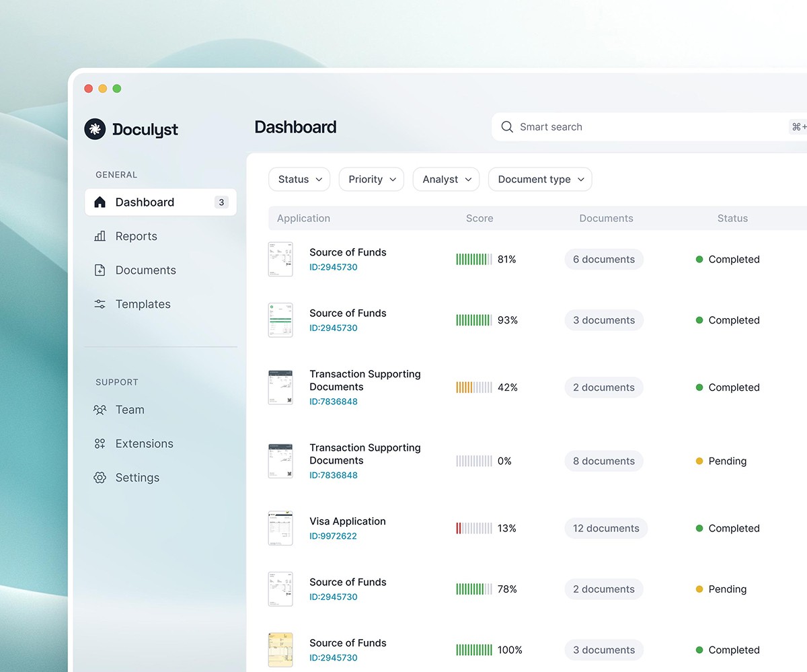The height and width of the screenshot is (672, 807).
Task: Open the 6 documents pill
Action: click(x=604, y=259)
